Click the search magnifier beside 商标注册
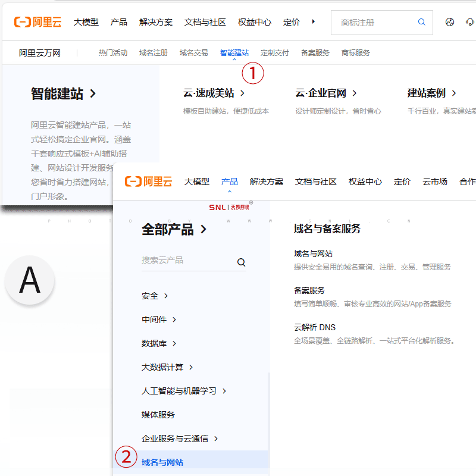The width and height of the screenshot is (476, 476). pos(422,22)
